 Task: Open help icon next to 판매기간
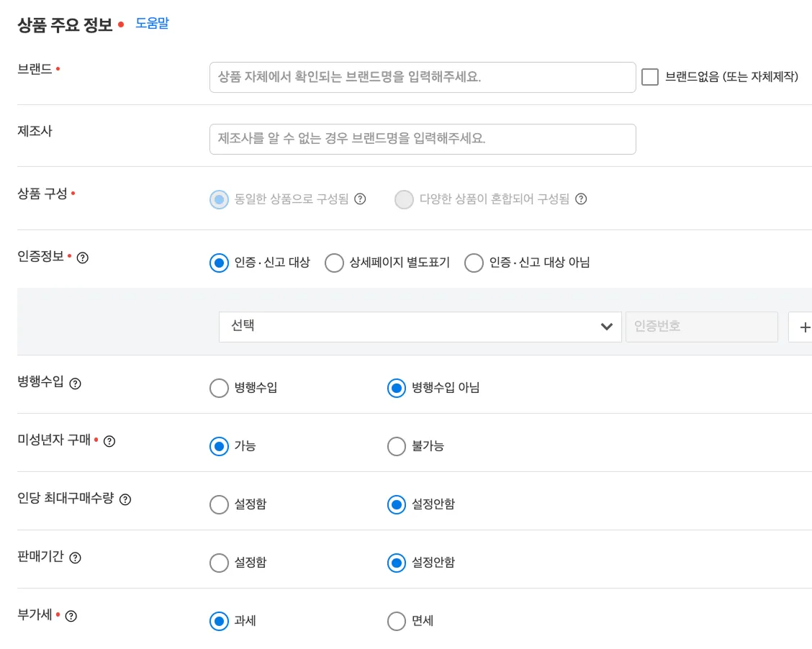[75, 558]
